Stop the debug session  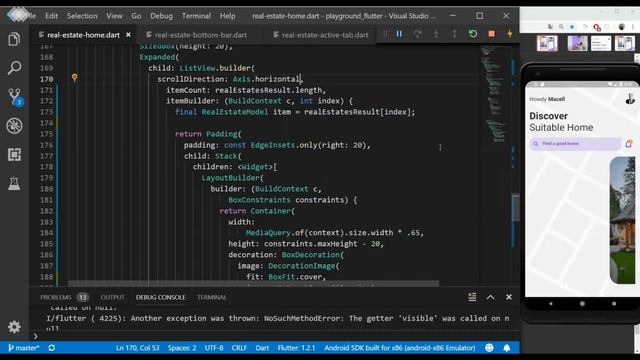click(x=491, y=34)
